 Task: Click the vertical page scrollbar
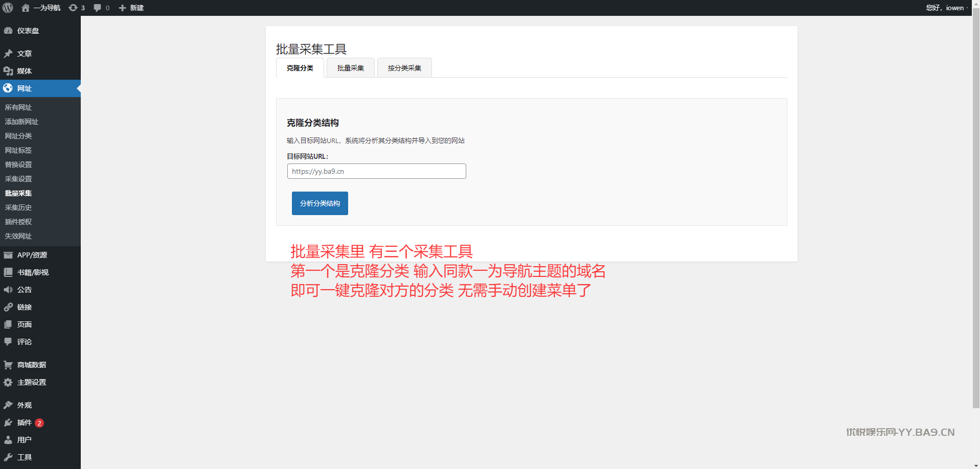(976, 204)
